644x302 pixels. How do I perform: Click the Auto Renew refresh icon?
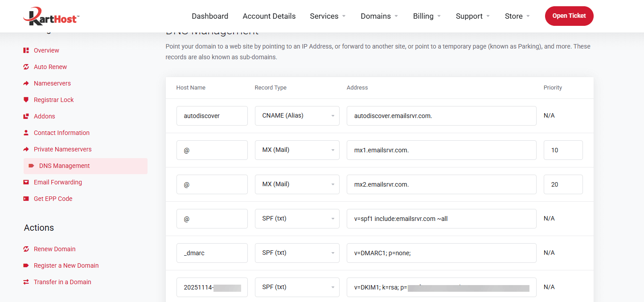coord(26,66)
